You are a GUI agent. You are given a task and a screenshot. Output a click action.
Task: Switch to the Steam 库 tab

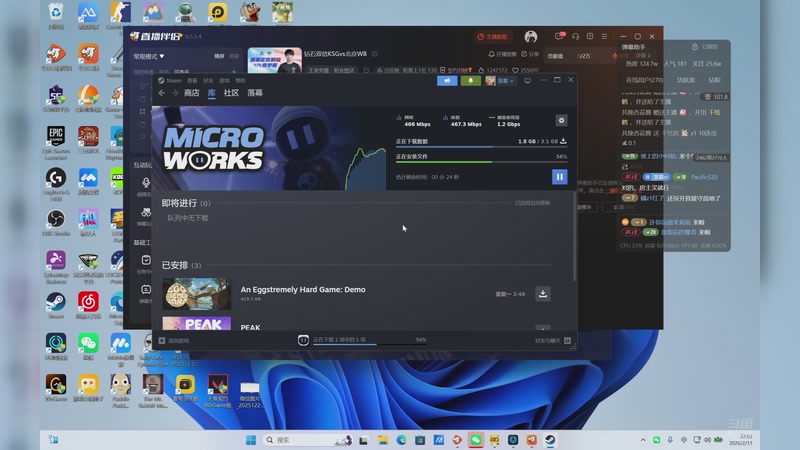click(212, 93)
